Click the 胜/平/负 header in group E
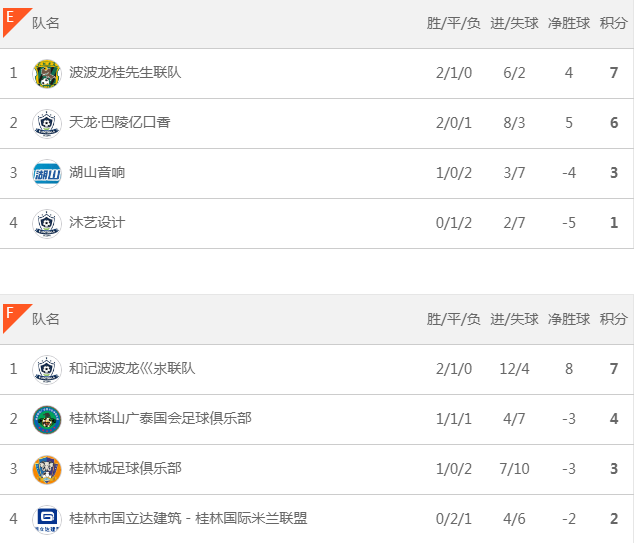The height and width of the screenshot is (543, 634). [x=453, y=24]
